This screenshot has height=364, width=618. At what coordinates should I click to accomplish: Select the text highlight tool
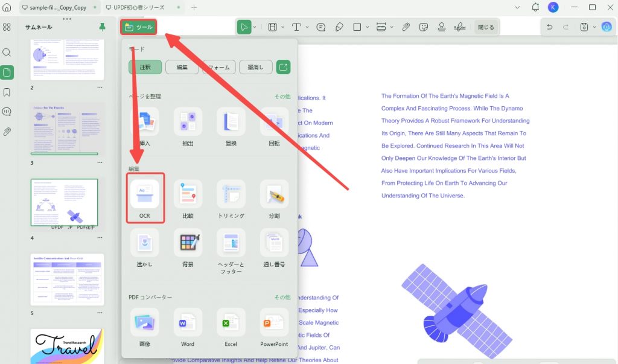pos(272,27)
